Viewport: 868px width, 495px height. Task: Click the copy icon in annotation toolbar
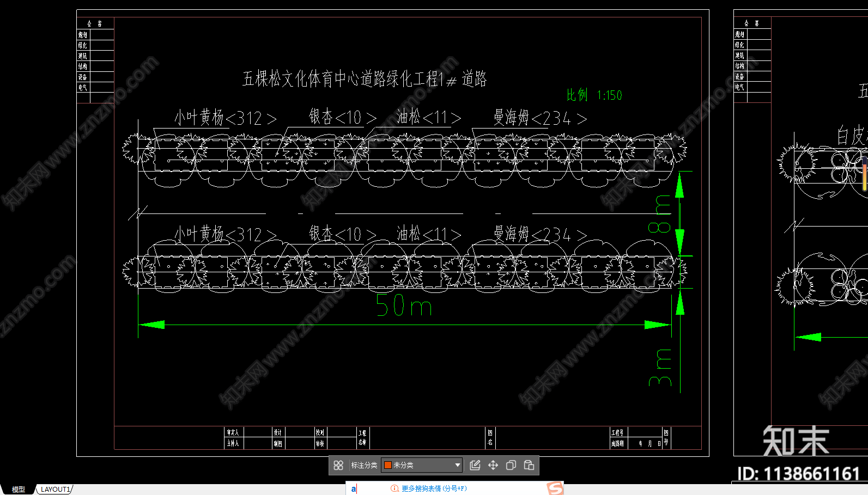pos(511,465)
